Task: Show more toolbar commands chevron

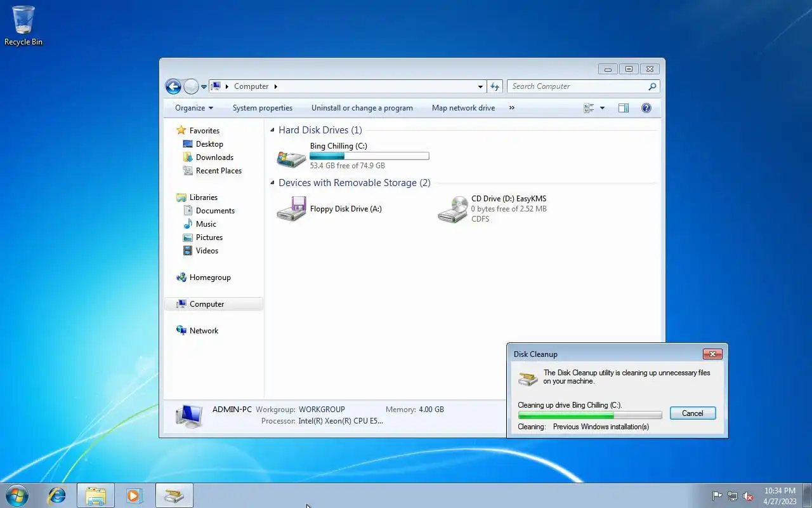Action: coord(511,108)
